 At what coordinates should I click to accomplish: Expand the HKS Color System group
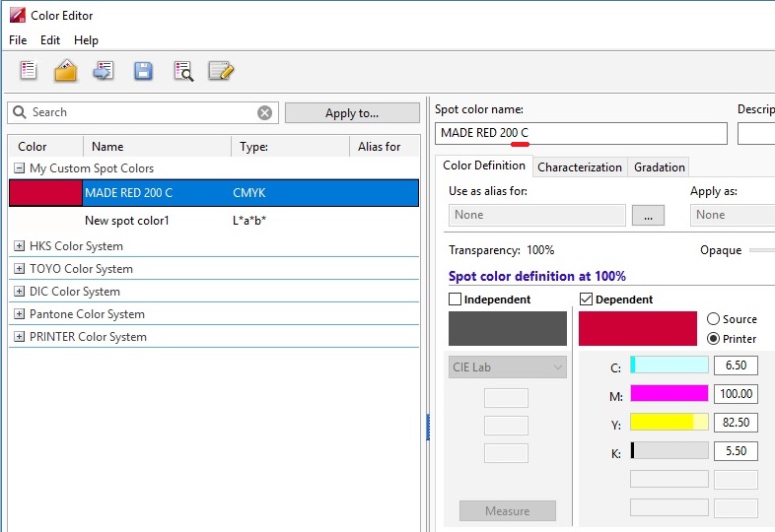[x=20, y=246]
